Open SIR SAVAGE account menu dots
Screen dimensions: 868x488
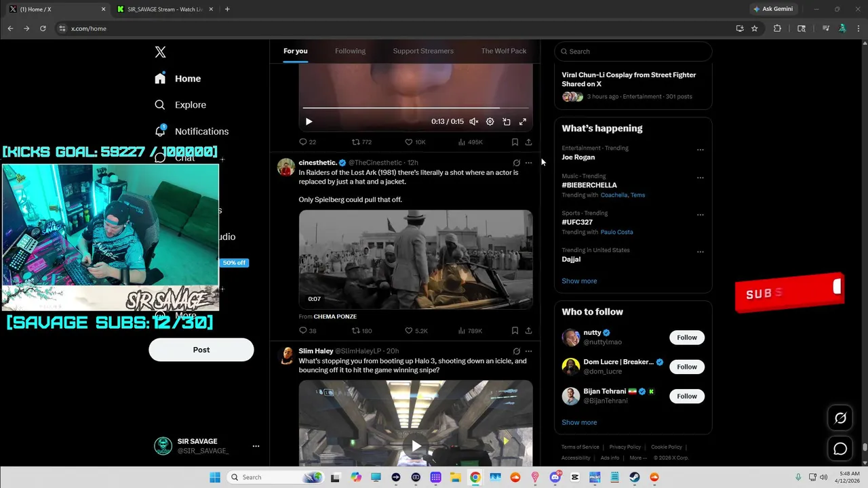coord(256,446)
